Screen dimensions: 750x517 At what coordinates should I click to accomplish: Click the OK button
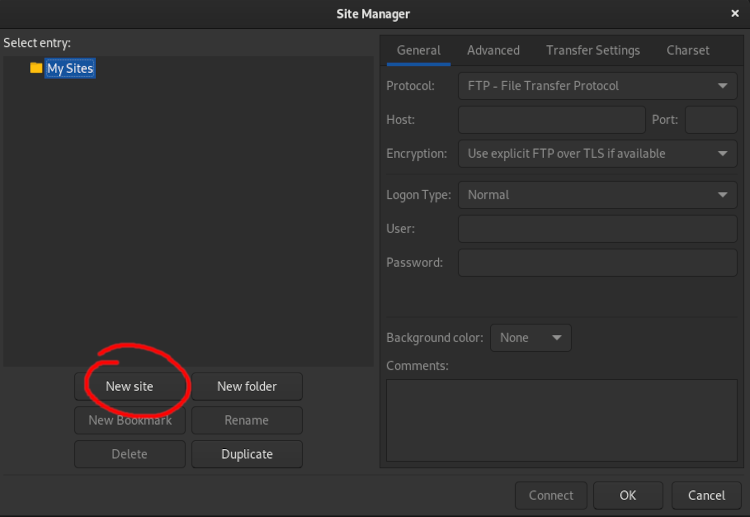pyautogui.click(x=627, y=495)
